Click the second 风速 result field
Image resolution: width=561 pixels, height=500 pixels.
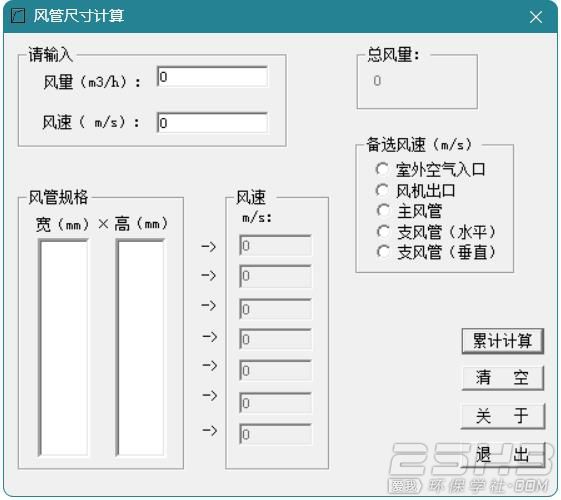pos(275,276)
